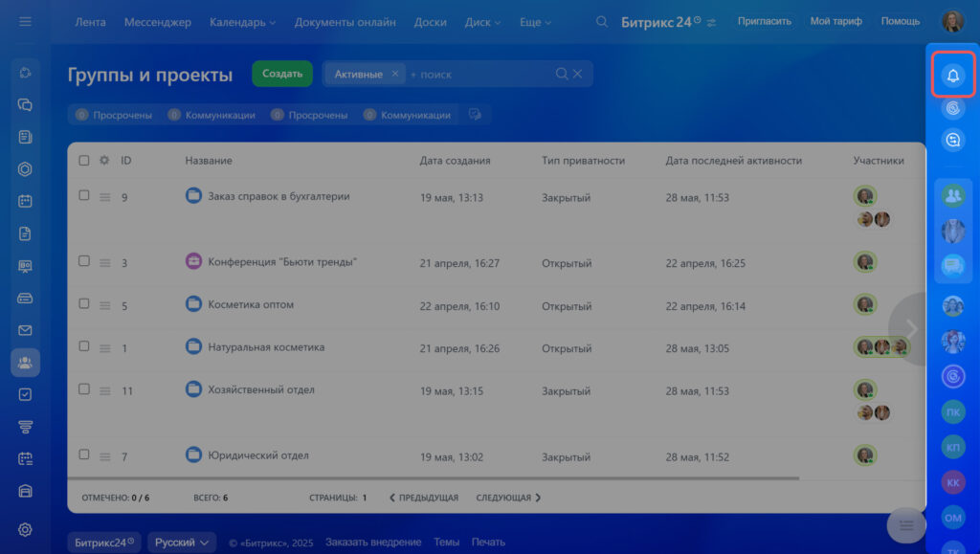Tick the select-all checkbox in table header
Image resolution: width=980 pixels, height=554 pixels.
tap(84, 161)
